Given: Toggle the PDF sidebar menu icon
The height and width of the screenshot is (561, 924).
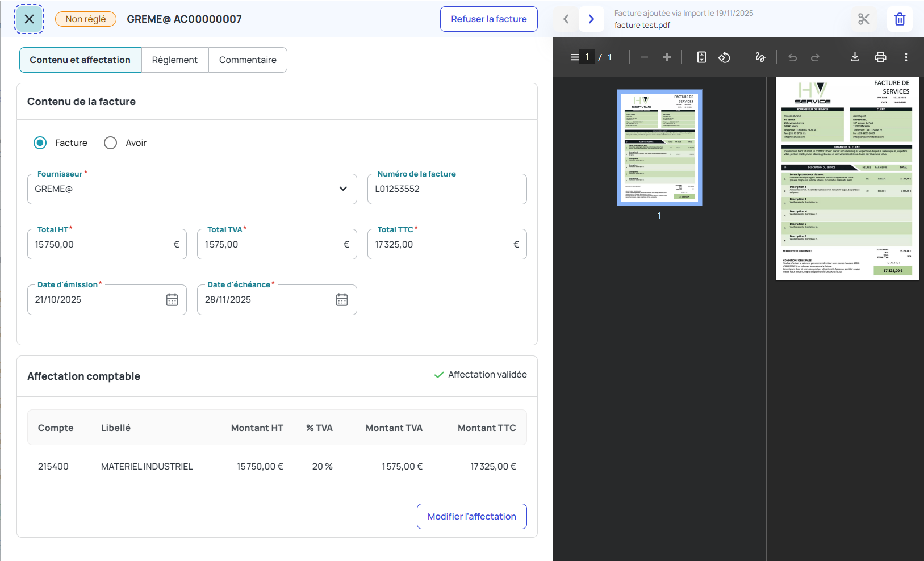Looking at the screenshot, I should [x=575, y=57].
